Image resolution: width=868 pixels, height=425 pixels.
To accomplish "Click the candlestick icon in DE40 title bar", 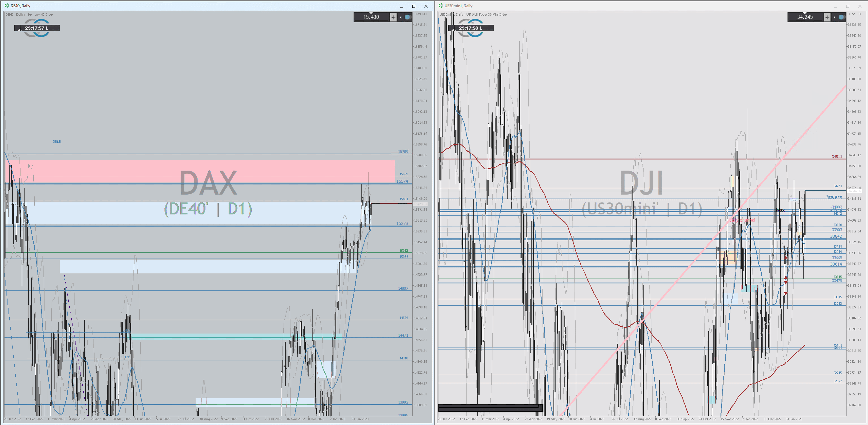I will (x=7, y=6).
